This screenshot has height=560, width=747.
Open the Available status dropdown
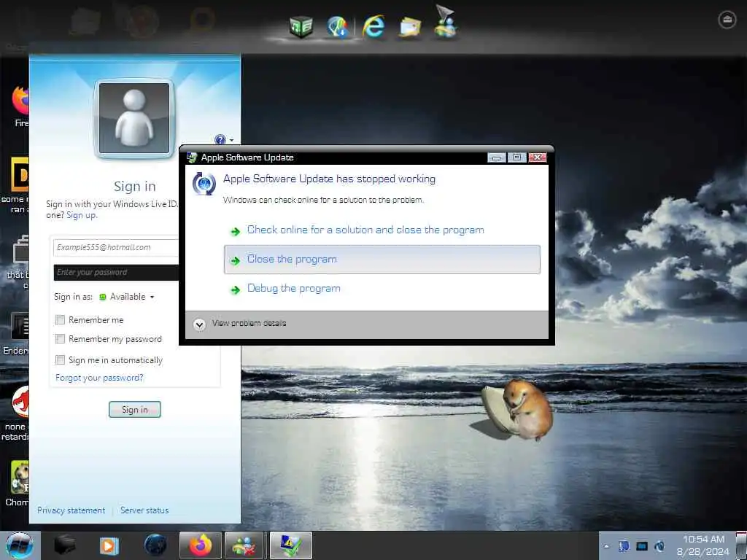pos(127,297)
